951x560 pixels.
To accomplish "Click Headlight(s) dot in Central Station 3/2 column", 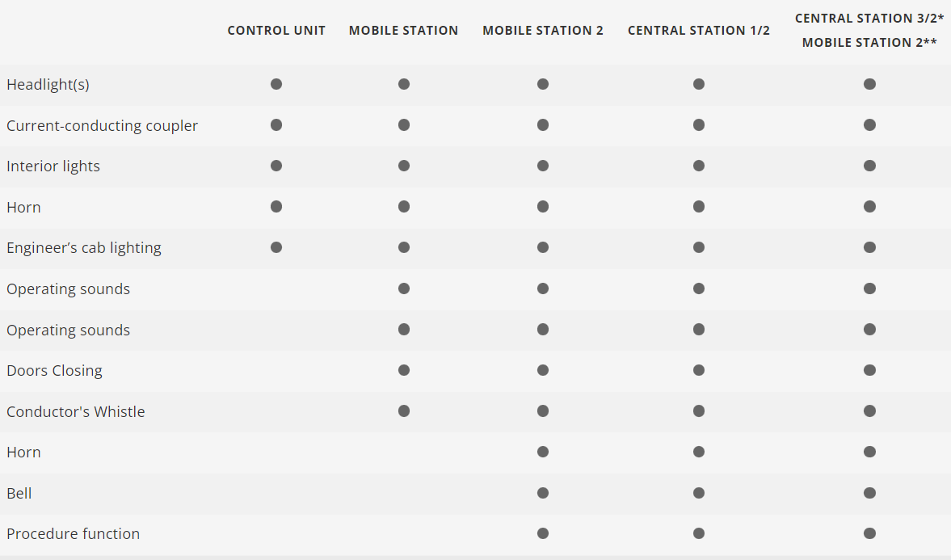I will pyautogui.click(x=869, y=84).
